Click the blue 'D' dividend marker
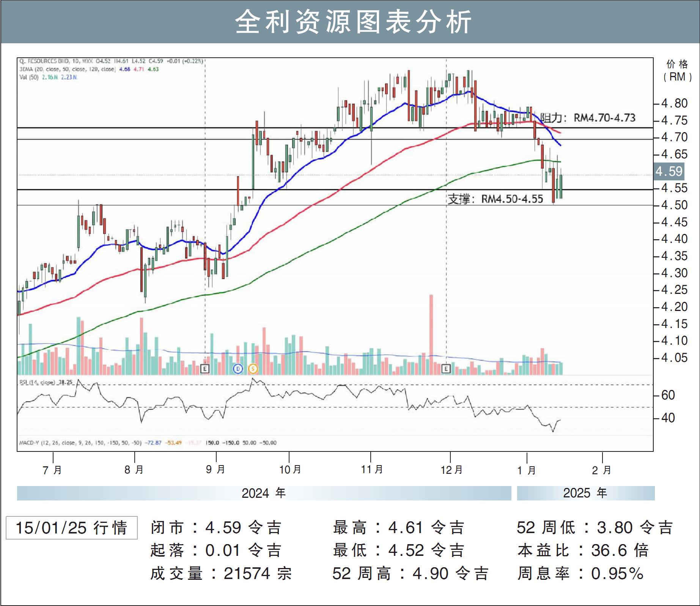This screenshot has height=606, width=700. tap(238, 368)
